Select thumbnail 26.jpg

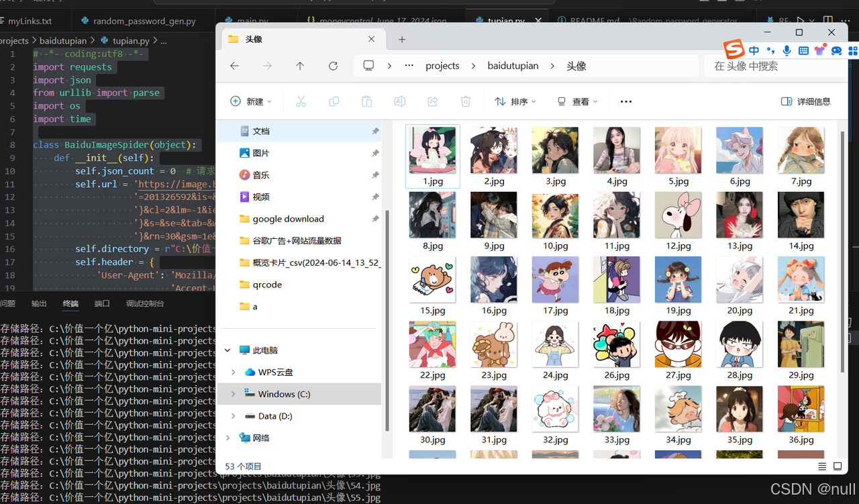click(617, 350)
